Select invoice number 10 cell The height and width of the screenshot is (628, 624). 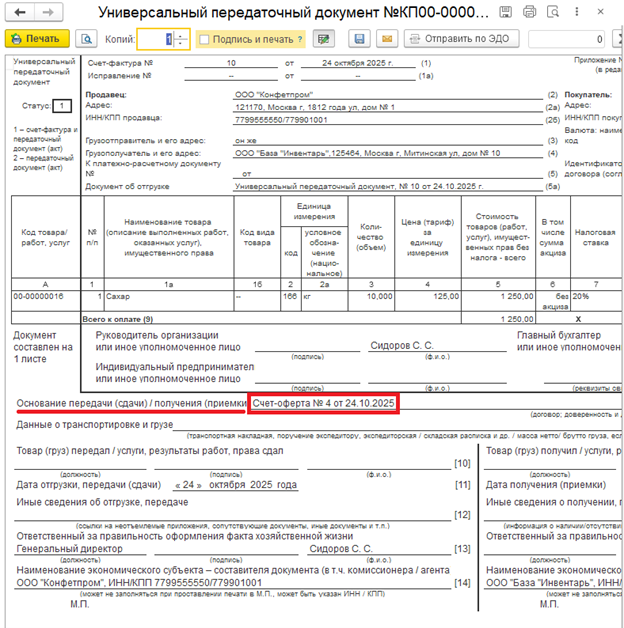[x=231, y=63]
